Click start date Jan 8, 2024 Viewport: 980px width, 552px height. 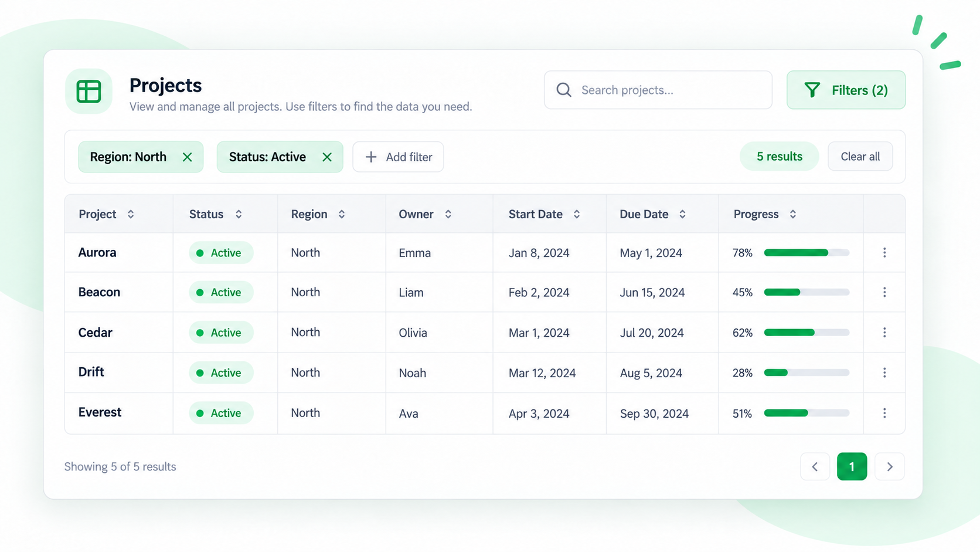tap(539, 253)
